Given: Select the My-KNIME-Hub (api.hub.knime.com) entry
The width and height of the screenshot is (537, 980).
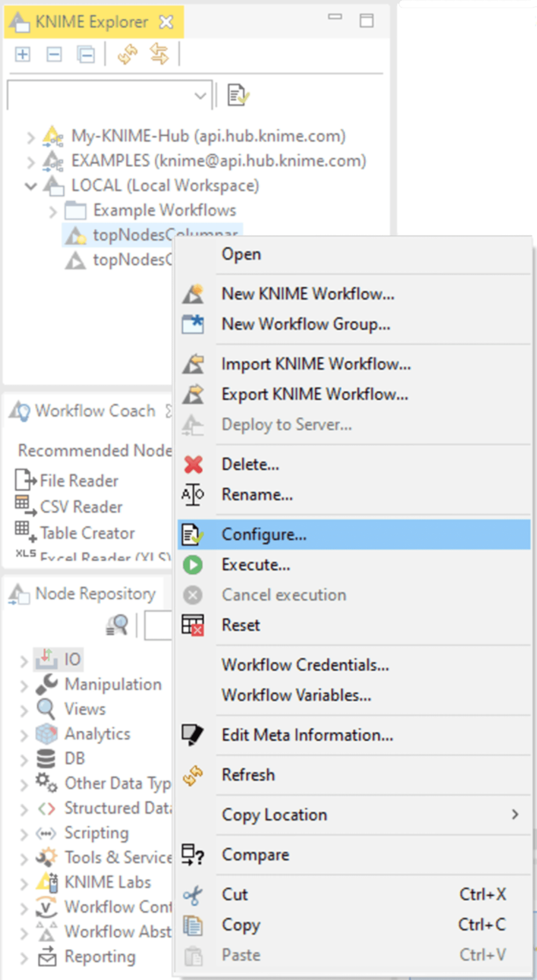Looking at the screenshot, I should (208, 136).
